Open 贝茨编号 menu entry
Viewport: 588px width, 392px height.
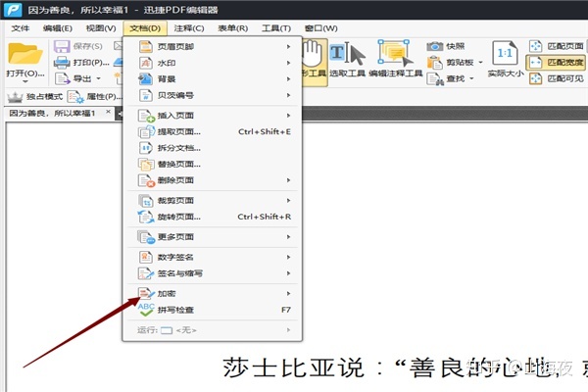coord(213,95)
